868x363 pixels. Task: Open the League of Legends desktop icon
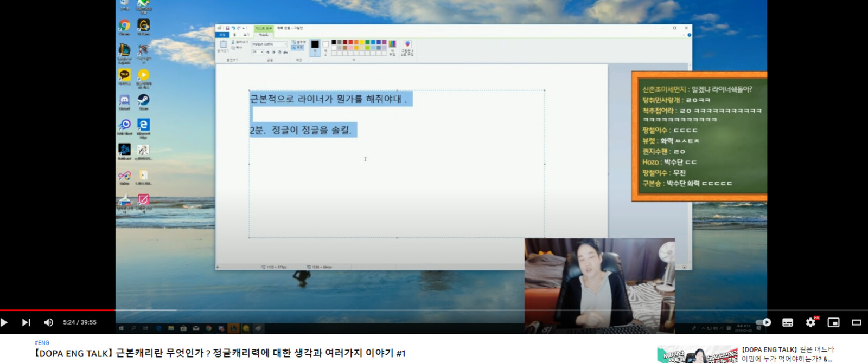tap(124, 51)
